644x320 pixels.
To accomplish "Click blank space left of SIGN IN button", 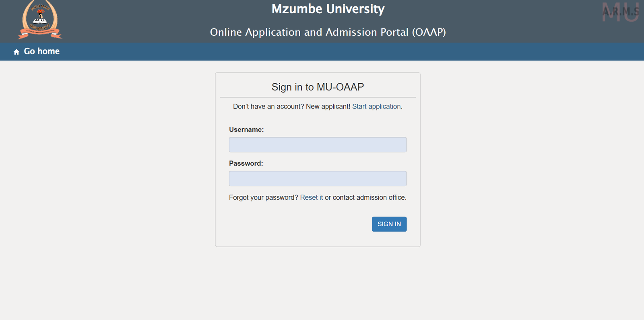I will [298, 224].
